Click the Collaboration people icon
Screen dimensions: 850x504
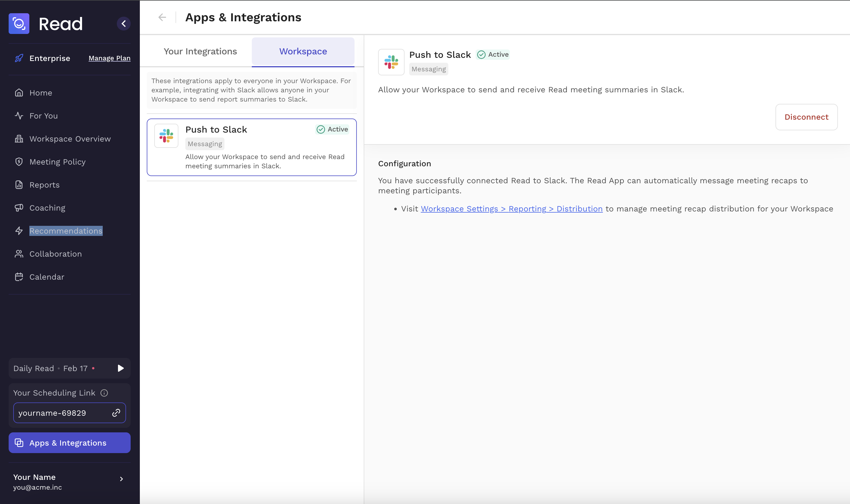point(19,254)
